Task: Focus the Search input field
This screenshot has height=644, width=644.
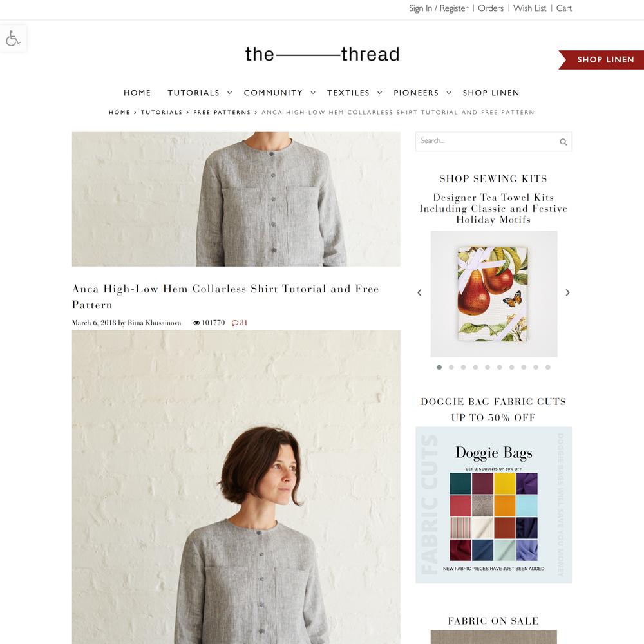Action: [487, 141]
